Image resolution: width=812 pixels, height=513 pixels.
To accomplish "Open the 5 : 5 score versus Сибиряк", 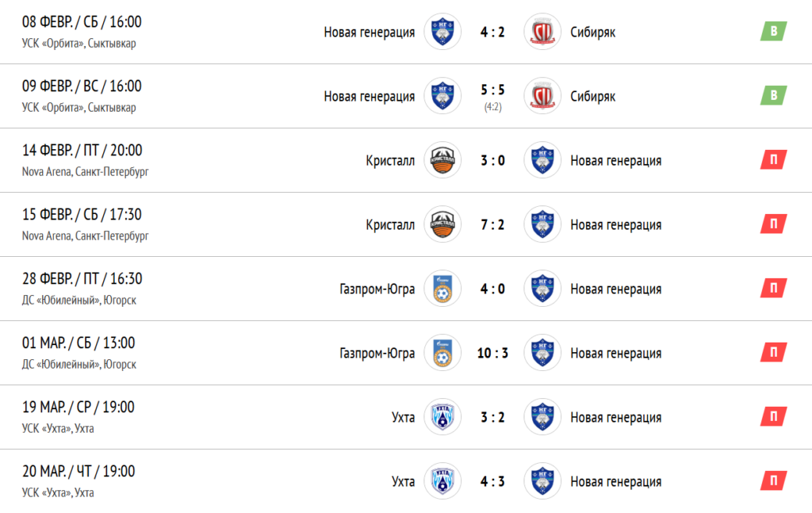I will (492, 90).
